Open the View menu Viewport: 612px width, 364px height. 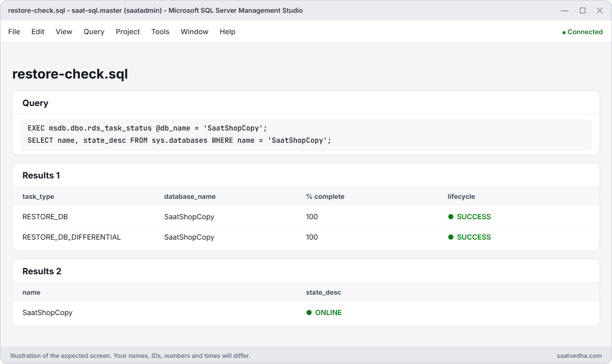[64, 32]
